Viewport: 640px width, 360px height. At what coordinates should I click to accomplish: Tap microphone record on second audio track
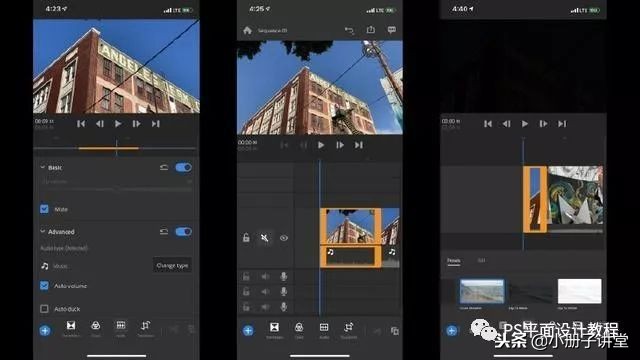284,291
